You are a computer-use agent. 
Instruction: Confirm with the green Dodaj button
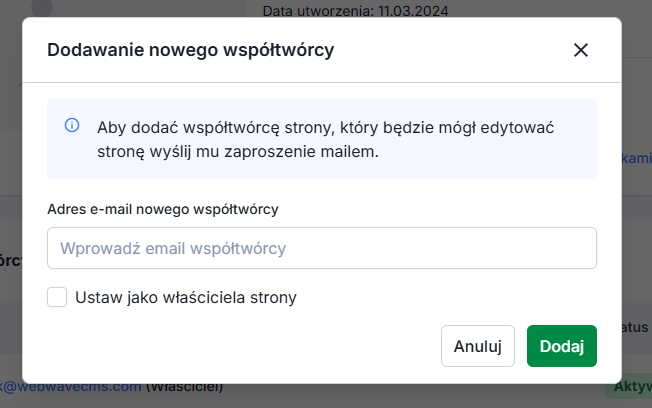coord(561,346)
